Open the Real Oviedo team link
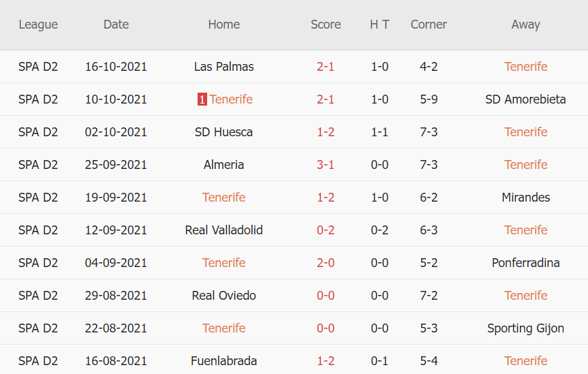The image size is (588, 374). point(223,296)
